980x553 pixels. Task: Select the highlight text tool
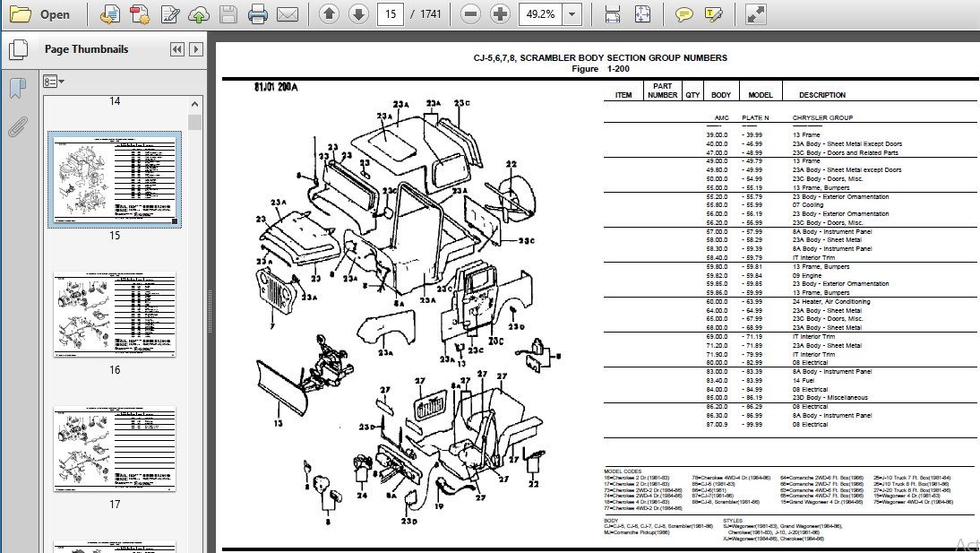pyautogui.click(x=713, y=14)
